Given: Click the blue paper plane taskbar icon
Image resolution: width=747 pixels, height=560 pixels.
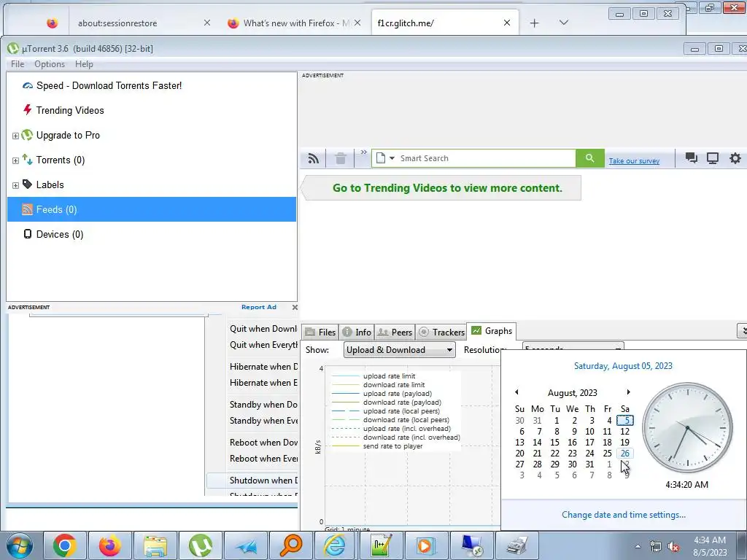Looking at the screenshot, I should click(x=245, y=545).
